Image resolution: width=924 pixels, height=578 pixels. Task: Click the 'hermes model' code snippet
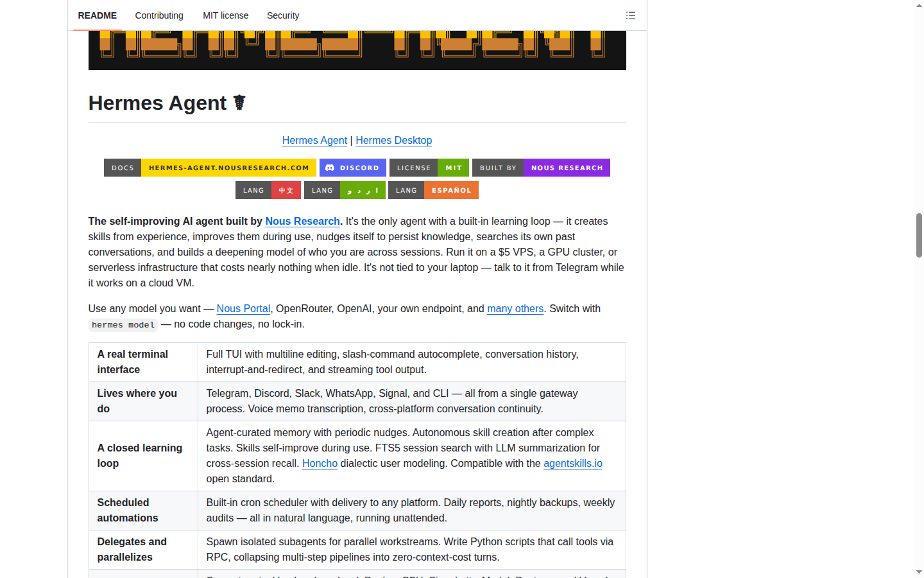coord(123,325)
